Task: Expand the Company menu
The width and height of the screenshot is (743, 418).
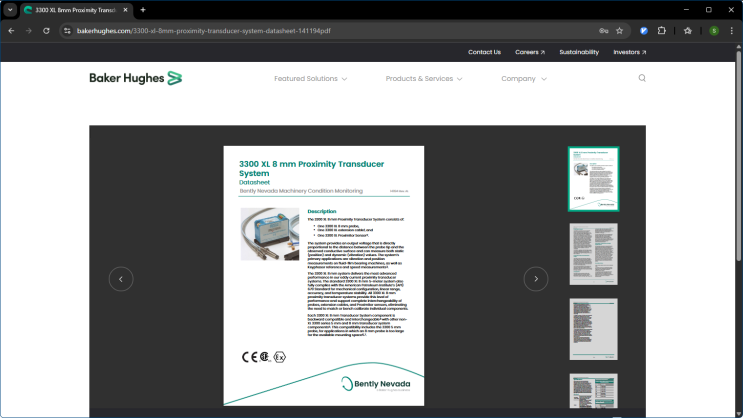Action: point(524,79)
